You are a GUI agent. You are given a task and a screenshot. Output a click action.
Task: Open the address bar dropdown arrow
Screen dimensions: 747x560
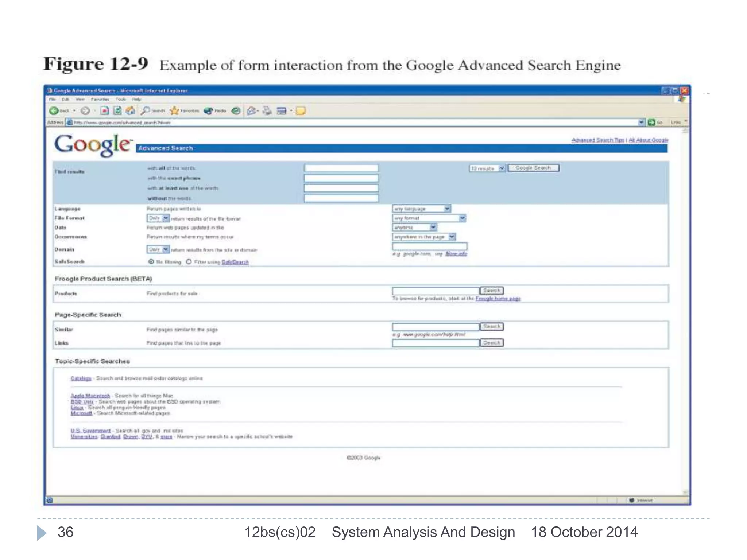click(642, 122)
